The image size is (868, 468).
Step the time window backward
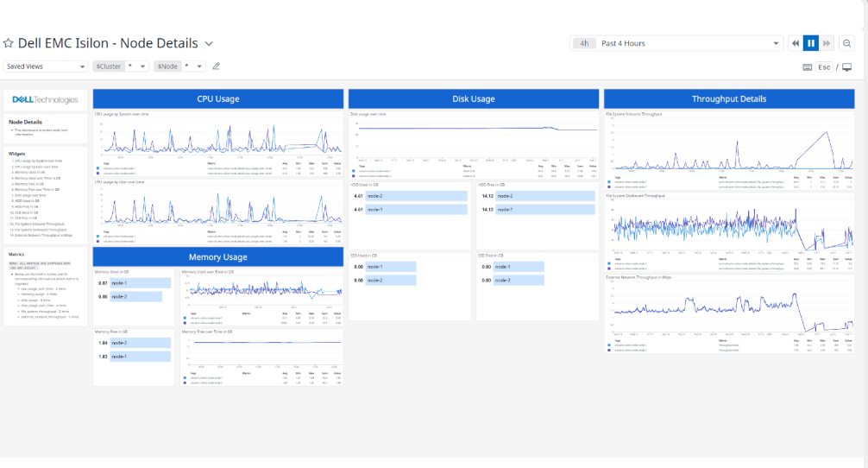point(796,43)
